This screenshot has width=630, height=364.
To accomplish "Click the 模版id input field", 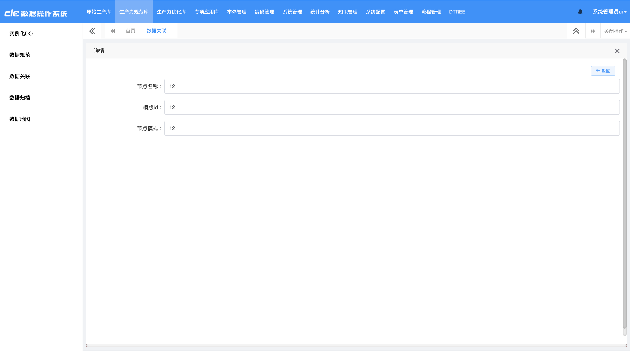I will coord(392,107).
